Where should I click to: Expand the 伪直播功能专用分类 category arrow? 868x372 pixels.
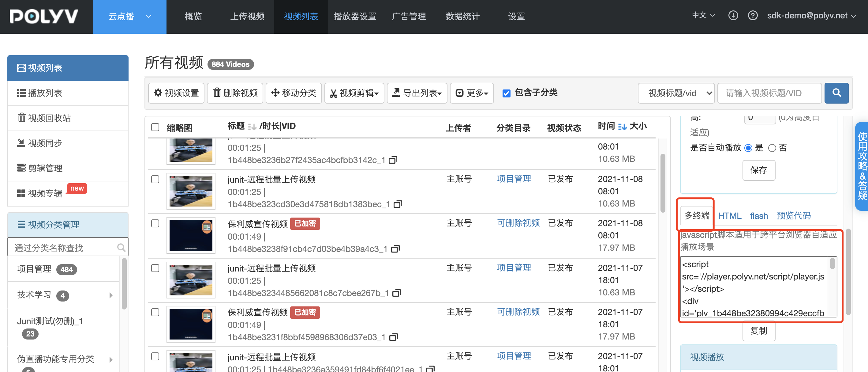(111, 359)
